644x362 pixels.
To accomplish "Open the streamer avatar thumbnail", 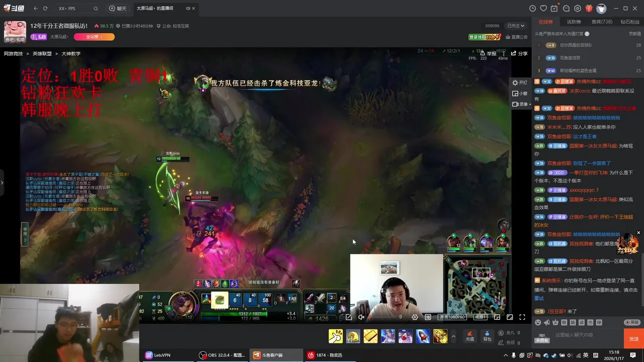I will click(x=15, y=32).
